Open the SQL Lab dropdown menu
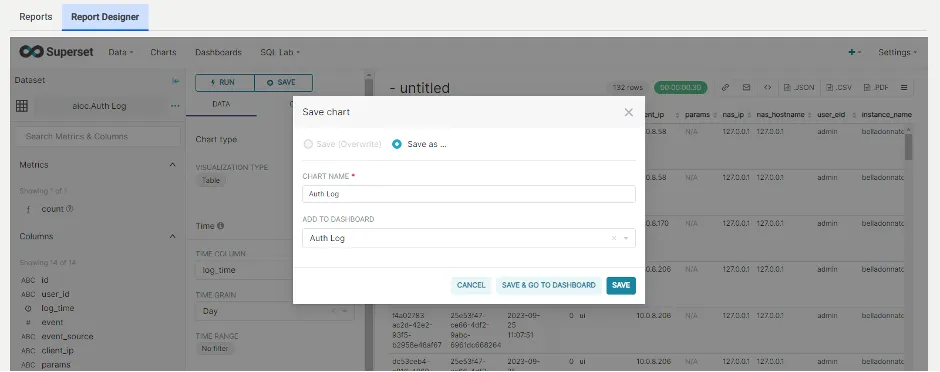940x372 pixels. (280, 52)
